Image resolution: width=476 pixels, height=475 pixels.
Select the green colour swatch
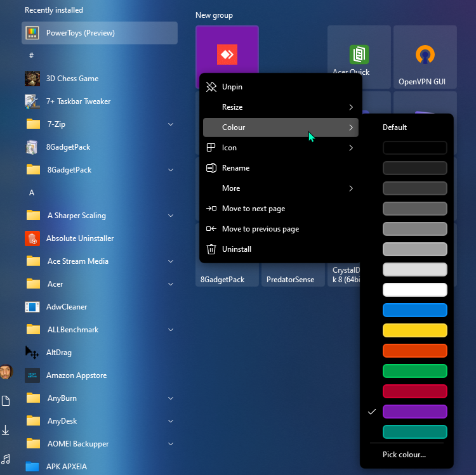[414, 371]
